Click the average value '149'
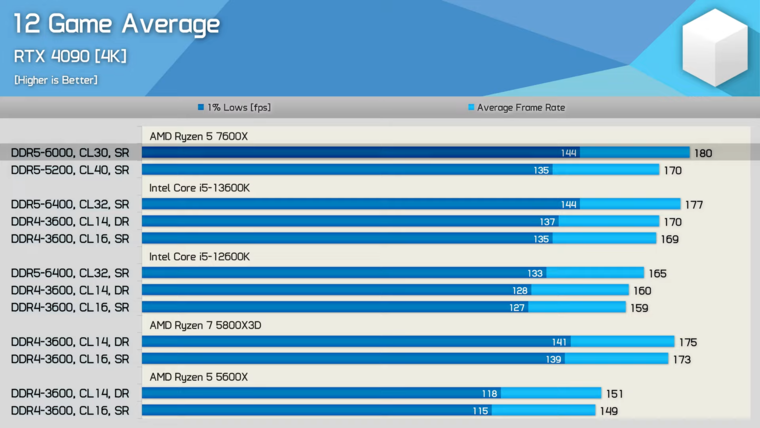Image resolution: width=760 pixels, height=428 pixels. [609, 411]
